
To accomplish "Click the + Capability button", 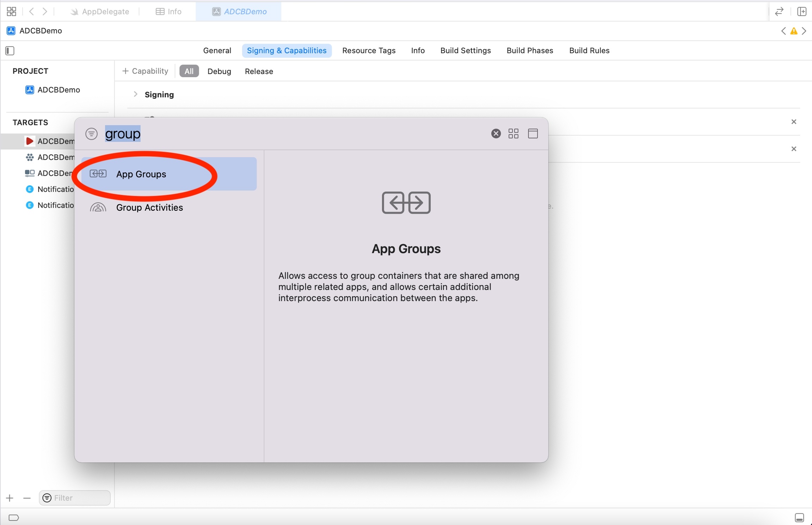I will point(145,71).
